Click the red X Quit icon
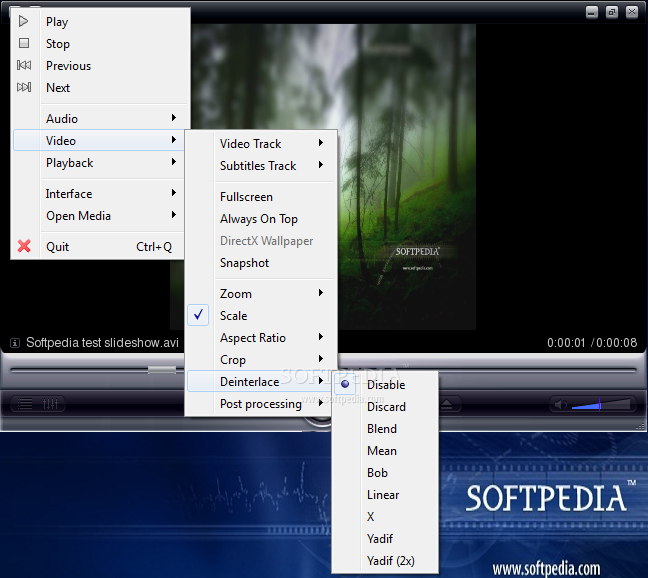The height and width of the screenshot is (578, 648). pos(24,246)
